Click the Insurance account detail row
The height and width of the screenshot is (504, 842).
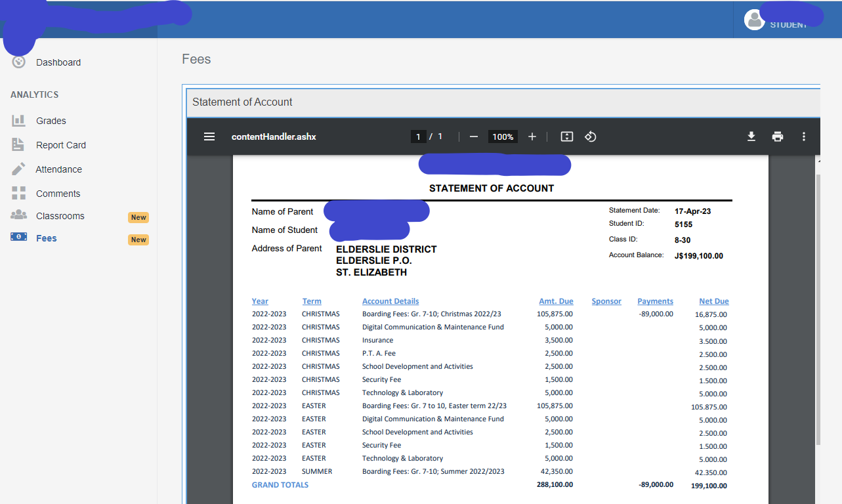[x=490, y=341]
